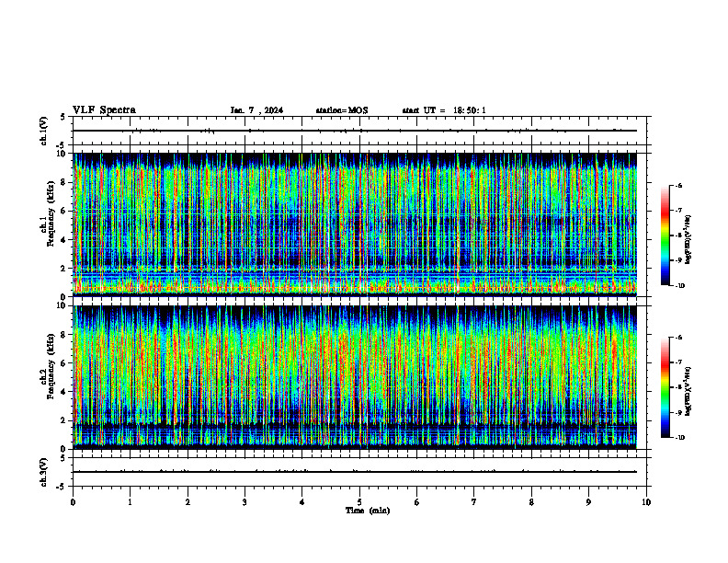The height and width of the screenshot is (563, 728).
Task: Click the "7" tick on the time axis
Action: [474, 502]
